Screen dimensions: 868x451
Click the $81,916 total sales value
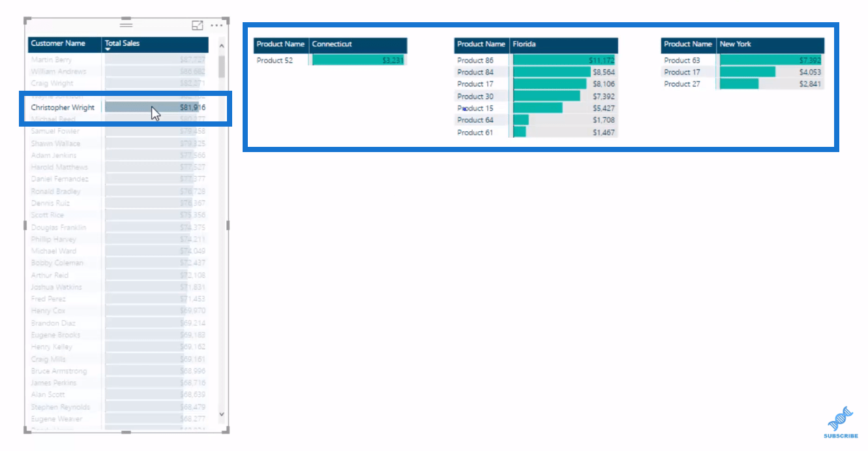tap(193, 108)
